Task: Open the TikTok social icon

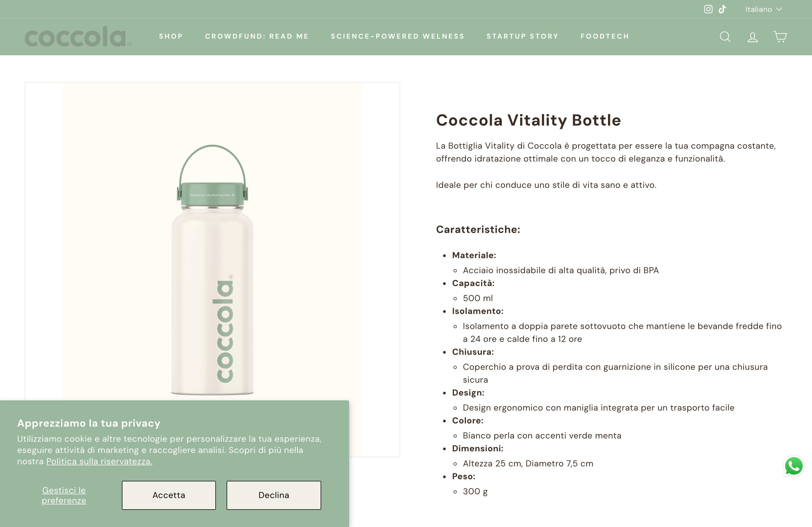Action: pyautogui.click(x=722, y=9)
